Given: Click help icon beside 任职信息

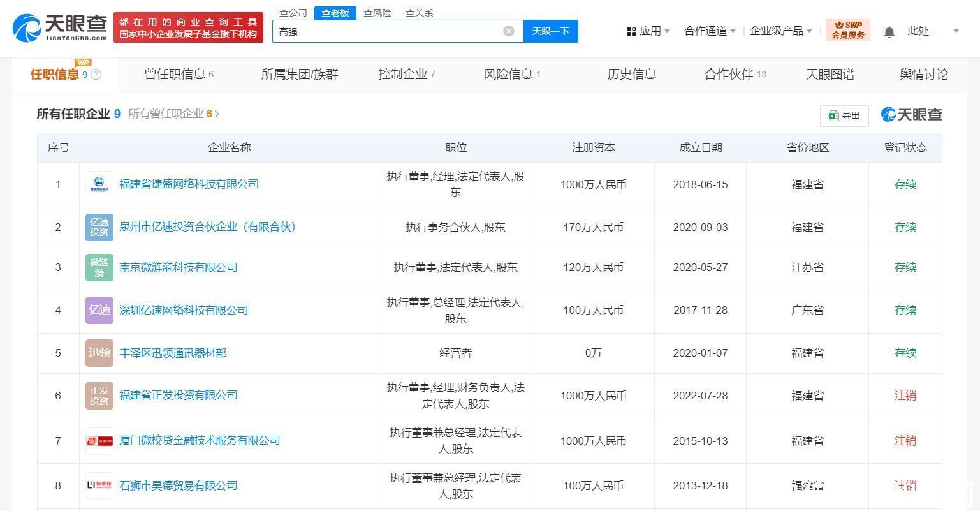Looking at the screenshot, I should pos(96,75).
